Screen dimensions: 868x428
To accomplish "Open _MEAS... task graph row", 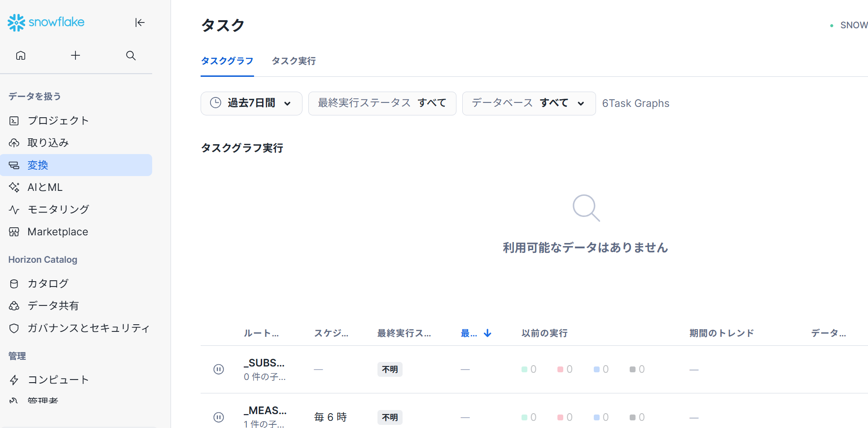I will (534, 411).
